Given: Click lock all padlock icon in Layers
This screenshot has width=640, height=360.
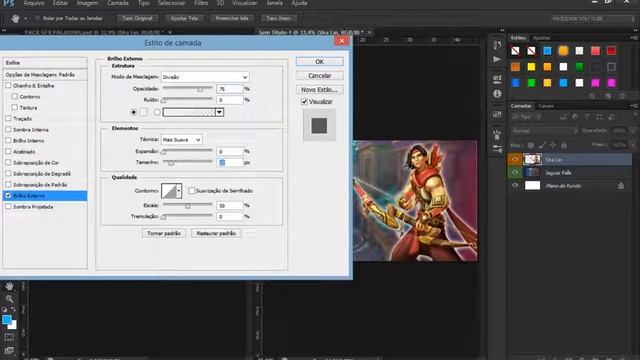Looking at the screenshot, I should pos(564,145).
